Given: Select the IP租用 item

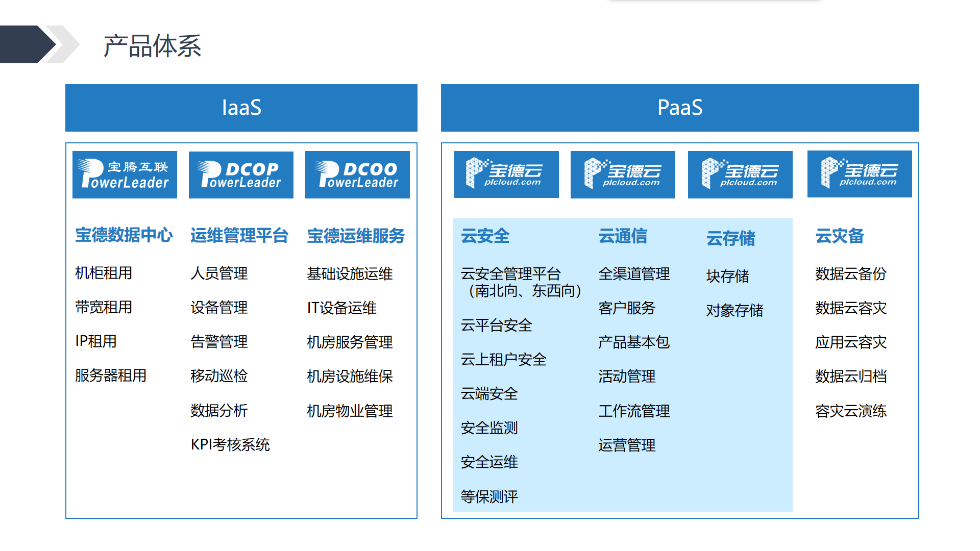Looking at the screenshot, I should 96,341.
